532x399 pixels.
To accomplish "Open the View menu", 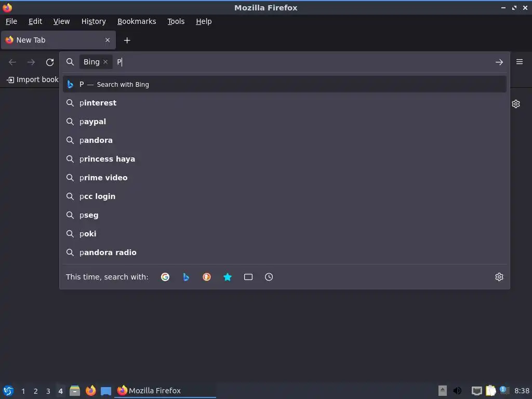I will pos(61,21).
